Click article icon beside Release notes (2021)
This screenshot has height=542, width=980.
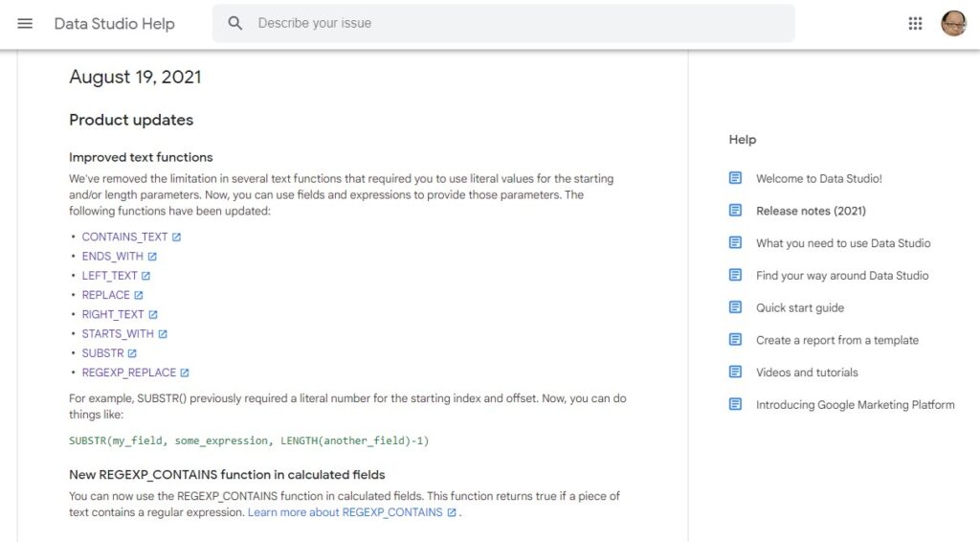pos(736,211)
